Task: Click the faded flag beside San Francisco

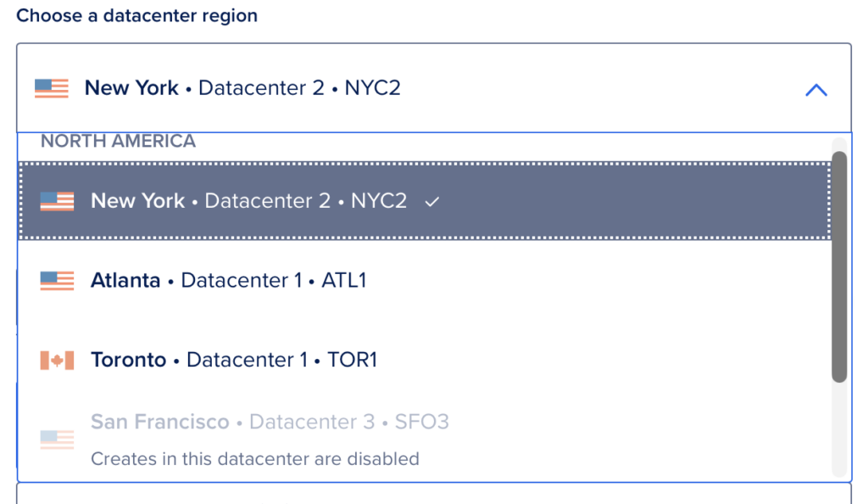Action: pyautogui.click(x=57, y=440)
